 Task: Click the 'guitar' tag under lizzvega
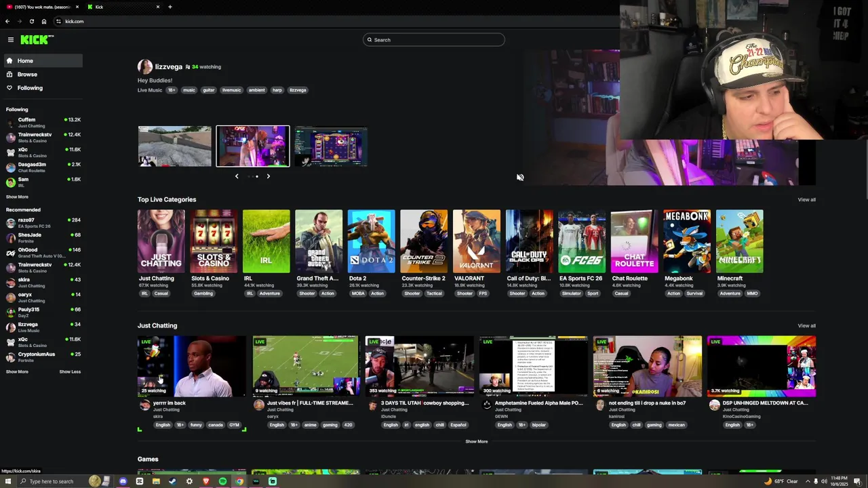pyautogui.click(x=209, y=90)
